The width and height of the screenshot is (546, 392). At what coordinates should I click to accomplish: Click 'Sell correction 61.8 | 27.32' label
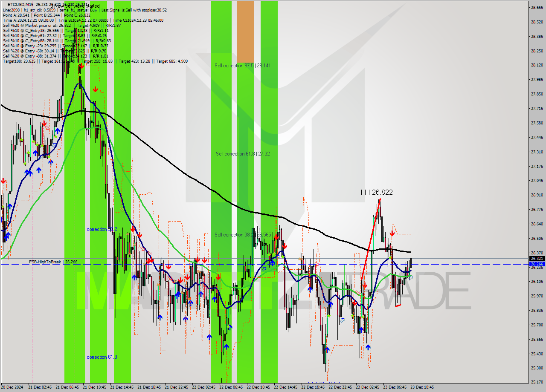coord(242,154)
